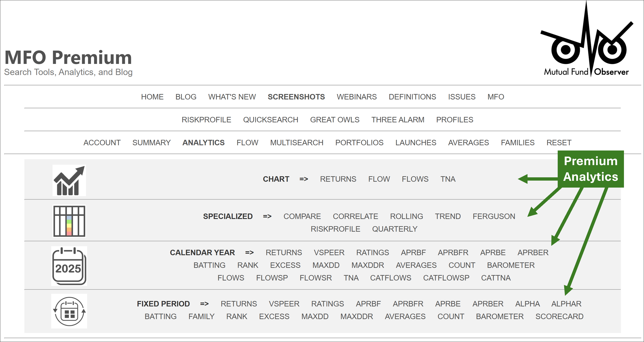Open BATTING under Calendar Year

click(x=209, y=265)
